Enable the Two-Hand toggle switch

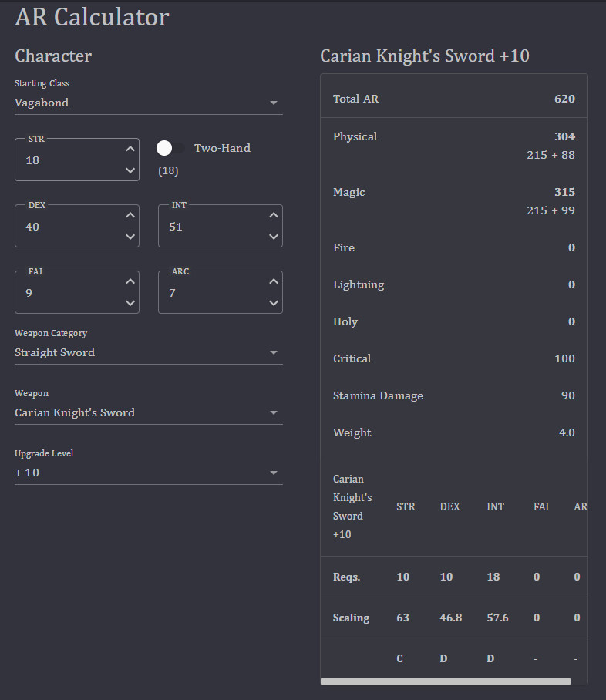pyautogui.click(x=170, y=148)
